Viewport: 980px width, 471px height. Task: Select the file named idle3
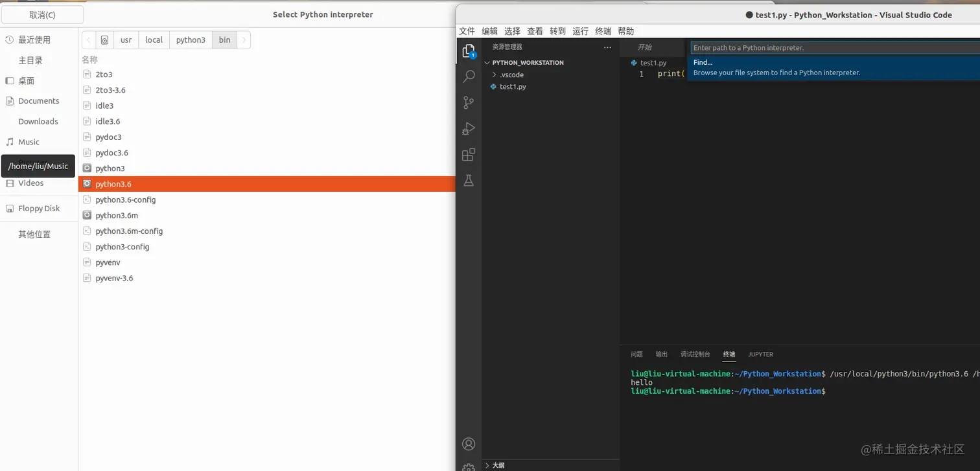coord(266,106)
